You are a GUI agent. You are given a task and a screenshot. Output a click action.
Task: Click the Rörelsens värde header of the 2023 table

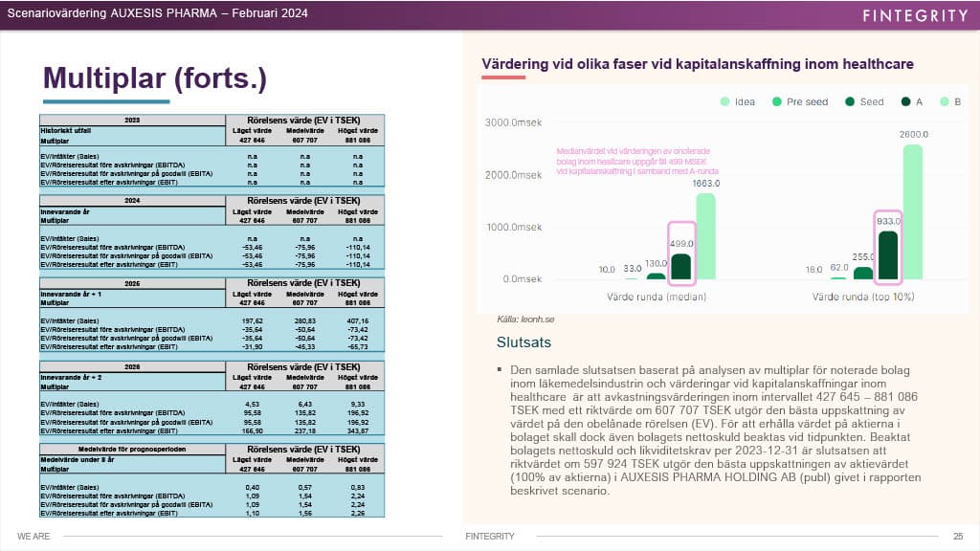(303, 120)
